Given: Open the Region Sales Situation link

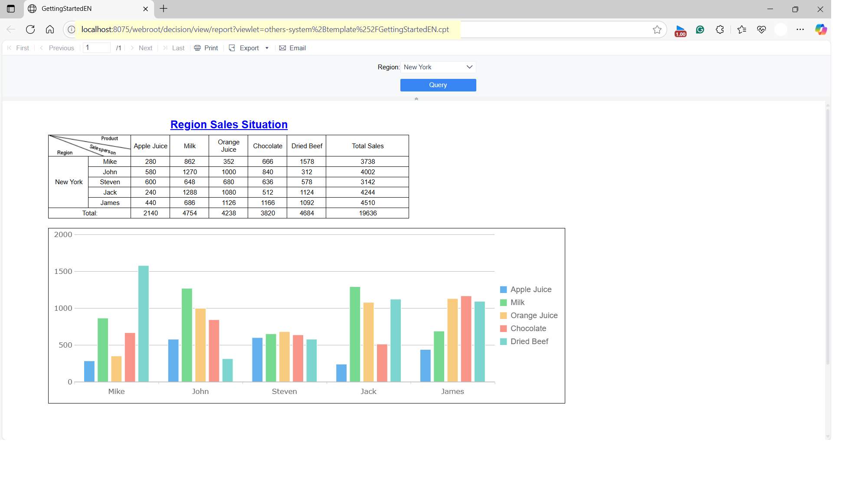Looking at the screenshot, I should (229, 125).
